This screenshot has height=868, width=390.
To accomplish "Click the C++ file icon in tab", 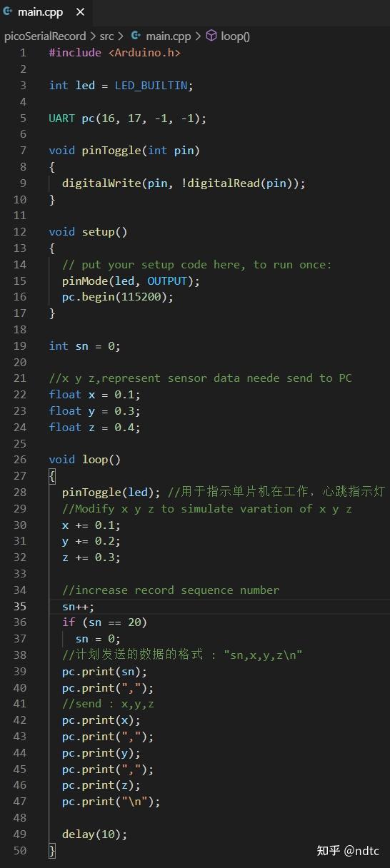I will [x=9, y=12].
